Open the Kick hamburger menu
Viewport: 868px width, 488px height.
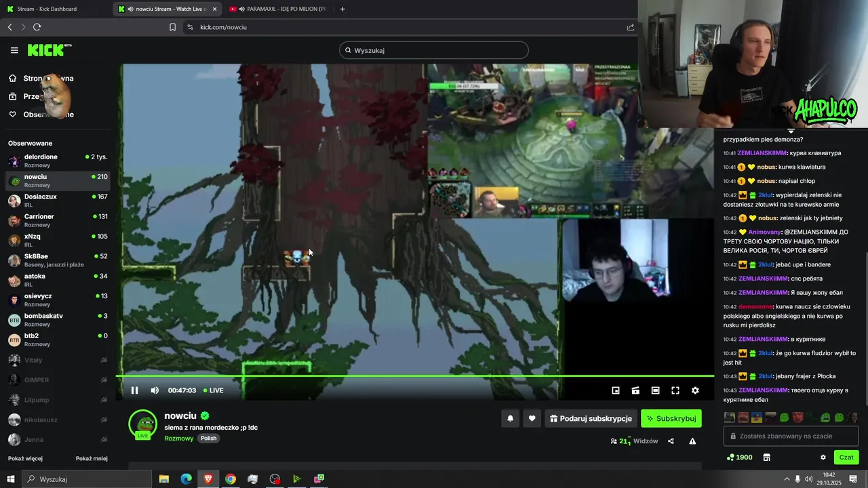click(14, 50)
